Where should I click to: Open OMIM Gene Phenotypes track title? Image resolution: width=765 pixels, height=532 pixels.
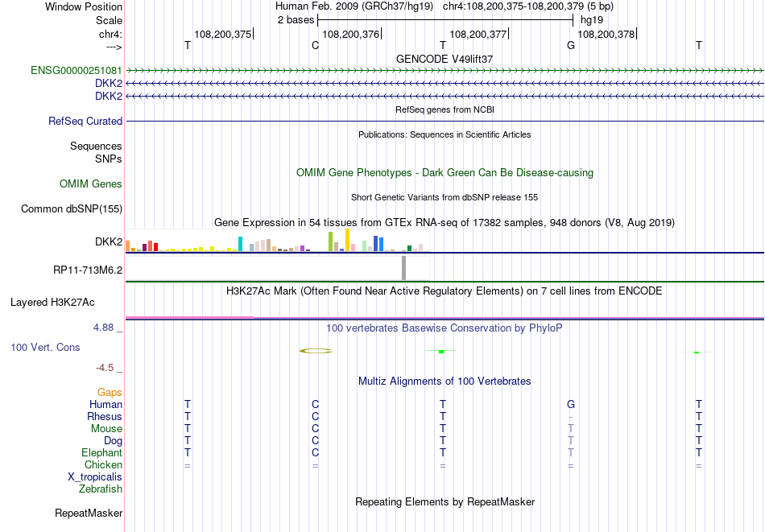click(x=445, y=172)
